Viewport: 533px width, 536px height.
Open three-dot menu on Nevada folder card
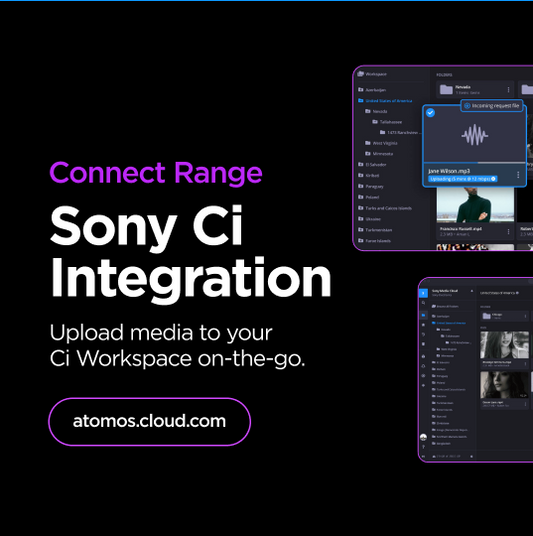pos(508,90)
